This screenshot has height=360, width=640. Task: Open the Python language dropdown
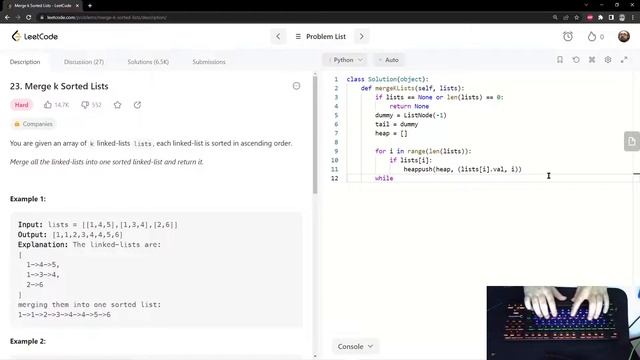click(345, 60)
